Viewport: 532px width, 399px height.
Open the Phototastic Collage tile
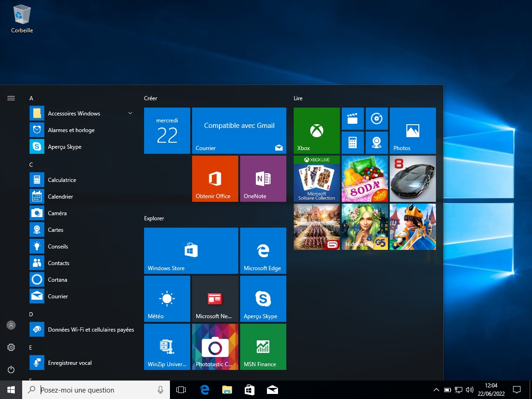point(215,347)
